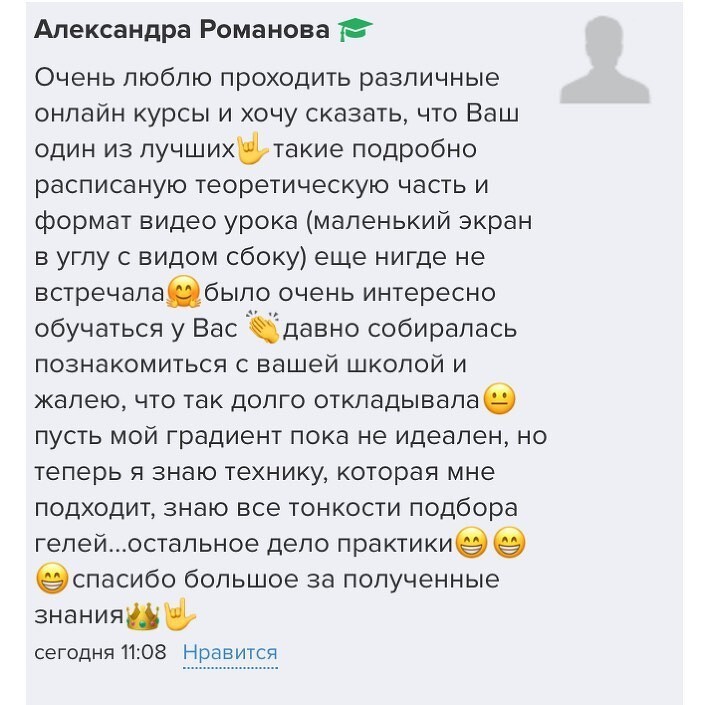Click the first grinning emoji after практики

tap(470, 543)
